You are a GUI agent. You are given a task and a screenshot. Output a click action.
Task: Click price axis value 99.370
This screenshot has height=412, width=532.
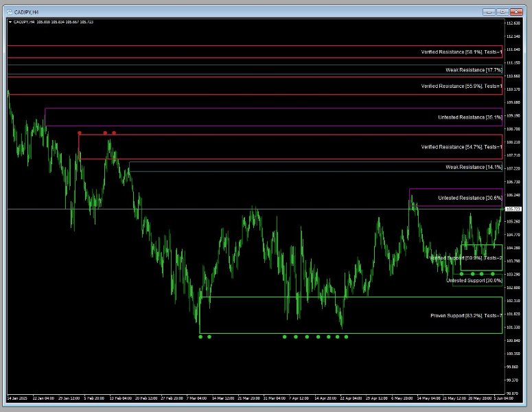[x=513, y=380]
